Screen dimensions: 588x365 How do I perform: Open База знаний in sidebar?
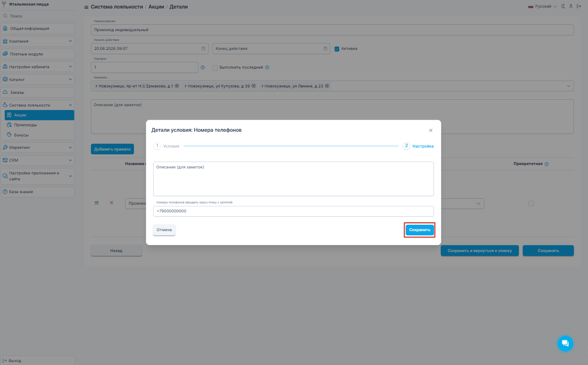38,192
